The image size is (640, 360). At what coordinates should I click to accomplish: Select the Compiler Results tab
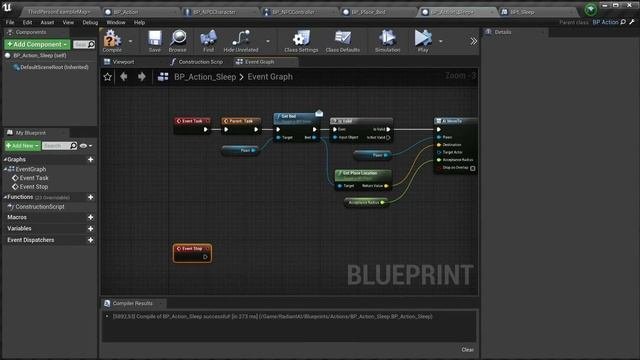[x=133, y=303]
